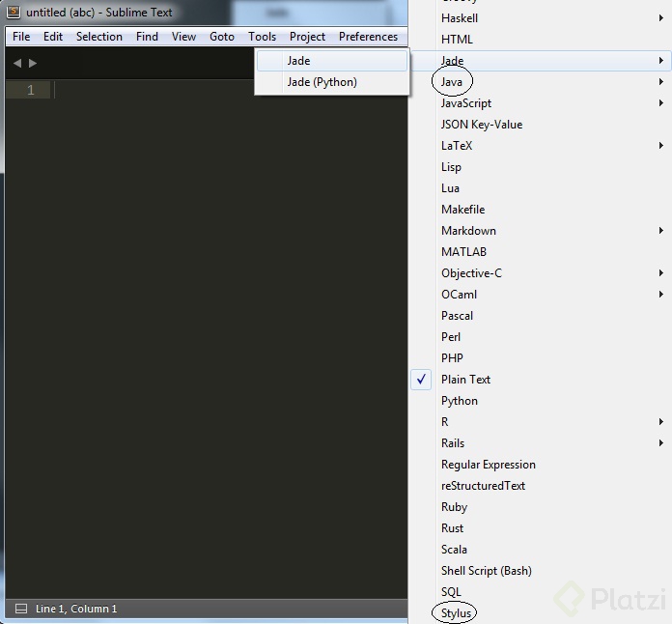
Task: Set syntax to Pascal
Action: (540, 316)
